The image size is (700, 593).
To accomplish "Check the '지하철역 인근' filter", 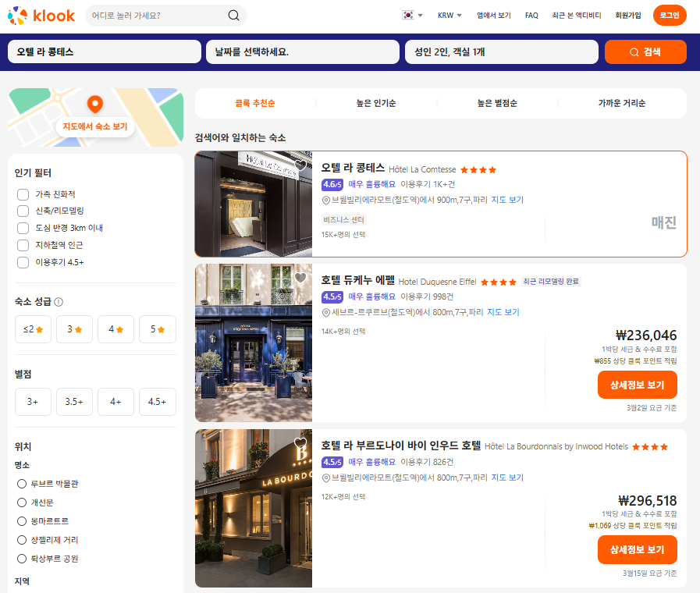I will (23, 245).
